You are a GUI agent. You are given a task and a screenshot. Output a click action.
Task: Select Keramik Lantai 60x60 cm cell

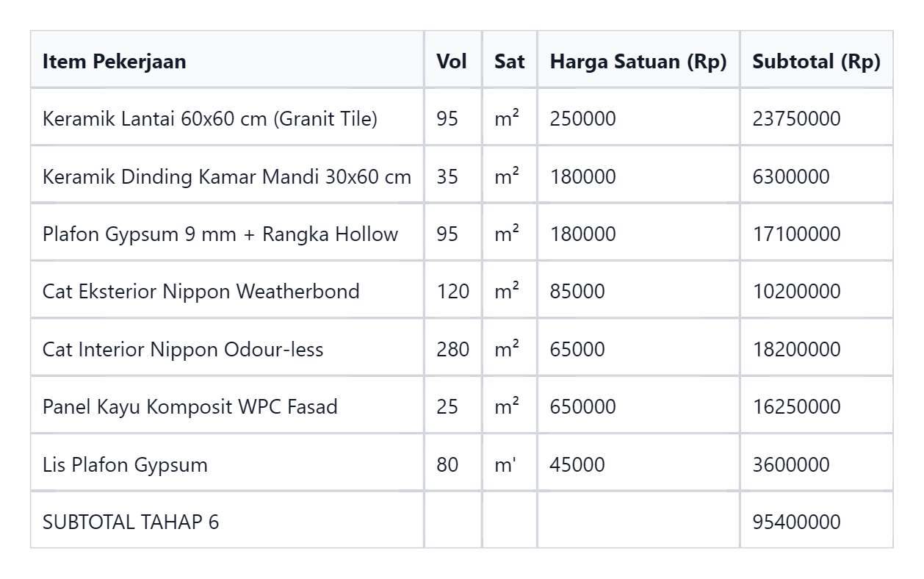(227, 118)
